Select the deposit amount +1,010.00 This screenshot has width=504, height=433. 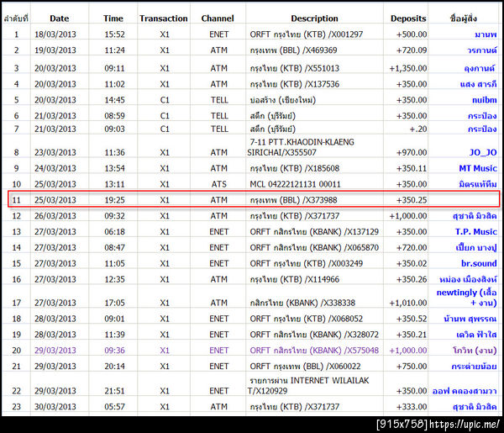tap(408, 303)
